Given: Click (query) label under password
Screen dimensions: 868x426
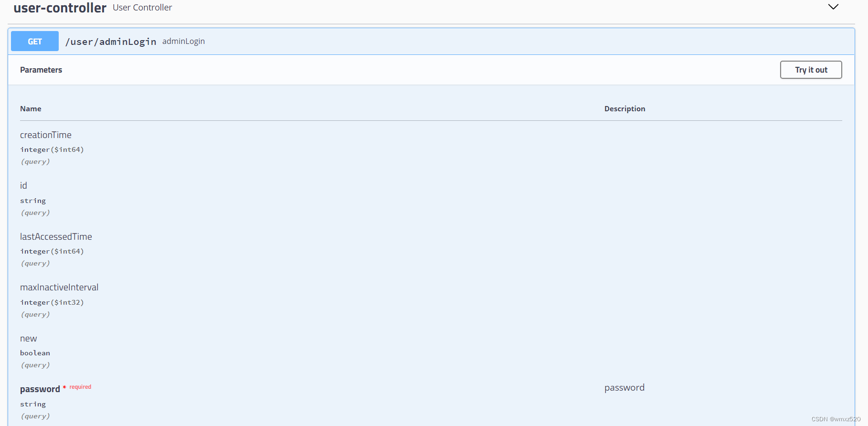Looking at the screenshot, I should tap(35, 416).
